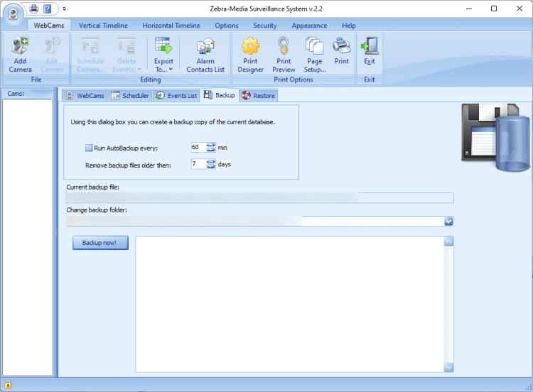Open the Export To dropdown
The height and width of the screenshot is (392, 533).
click(x=163, y=55)
